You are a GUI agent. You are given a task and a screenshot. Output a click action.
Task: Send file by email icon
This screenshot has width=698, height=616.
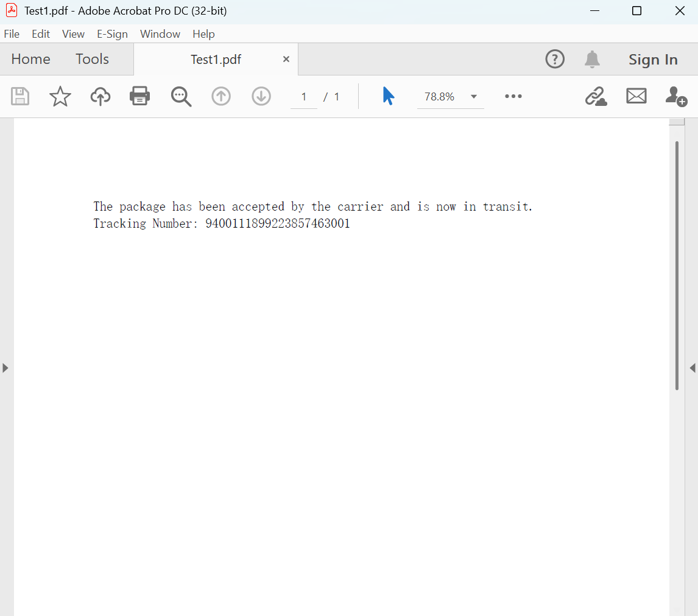(x=636, y=96)
